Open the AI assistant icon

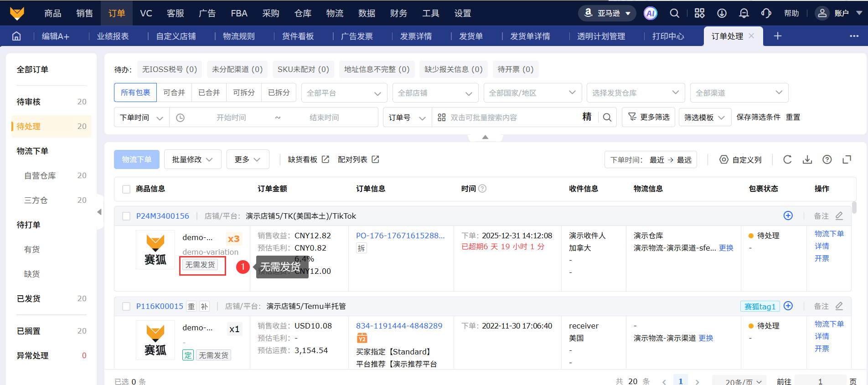click(651, 13)
